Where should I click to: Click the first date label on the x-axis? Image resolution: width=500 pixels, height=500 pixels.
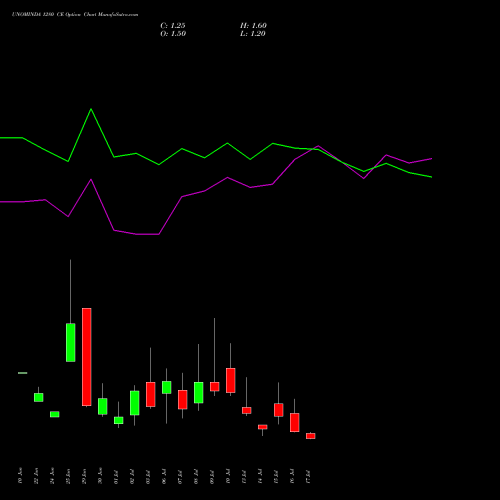click(x=20, y=476)
